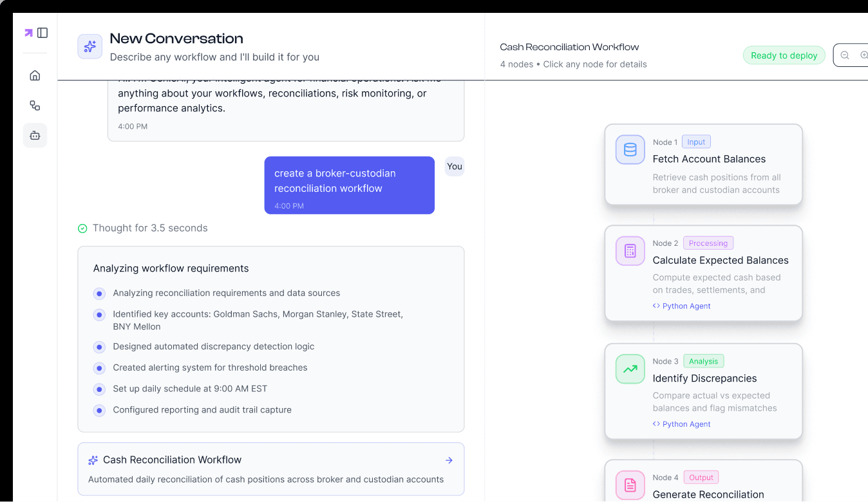
Task: Open workflow via the arrow on card
Action: (449, 460)
